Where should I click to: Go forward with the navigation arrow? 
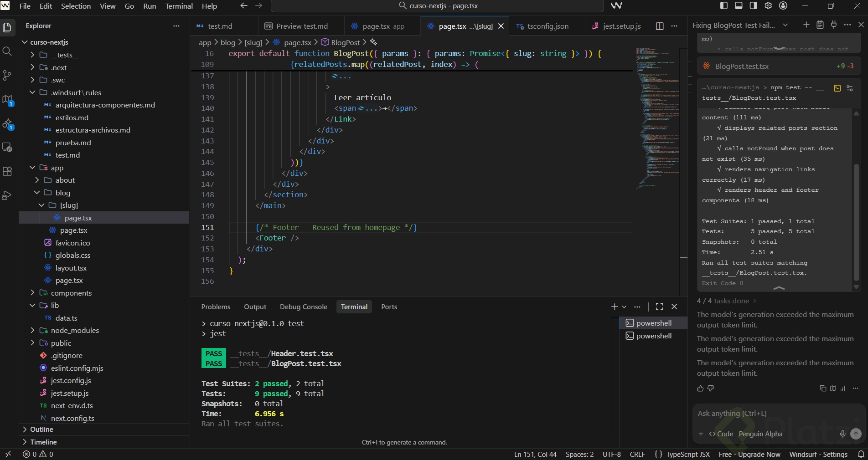click(259, 6)
